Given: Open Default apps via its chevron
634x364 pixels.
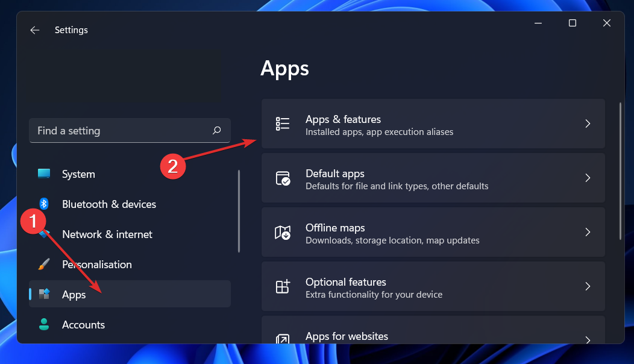Looking at the screenshot, I should 588,178.
